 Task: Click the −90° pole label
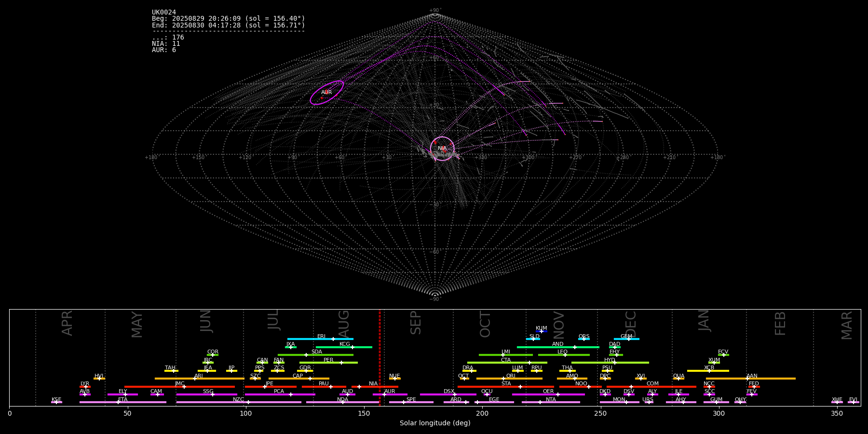(x=435, y=299)
